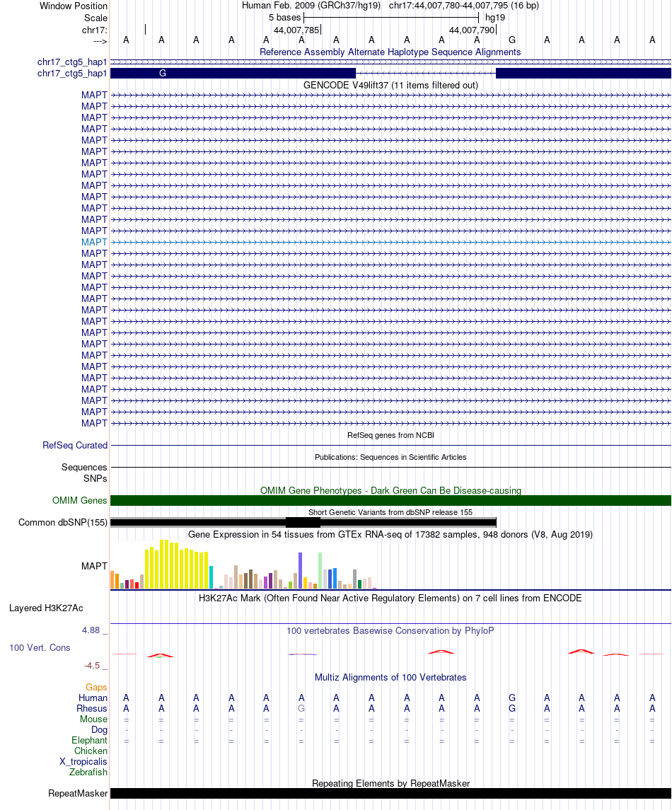Click the 'Rhesus' species label

pyautogui.click(x=92, y=708)
